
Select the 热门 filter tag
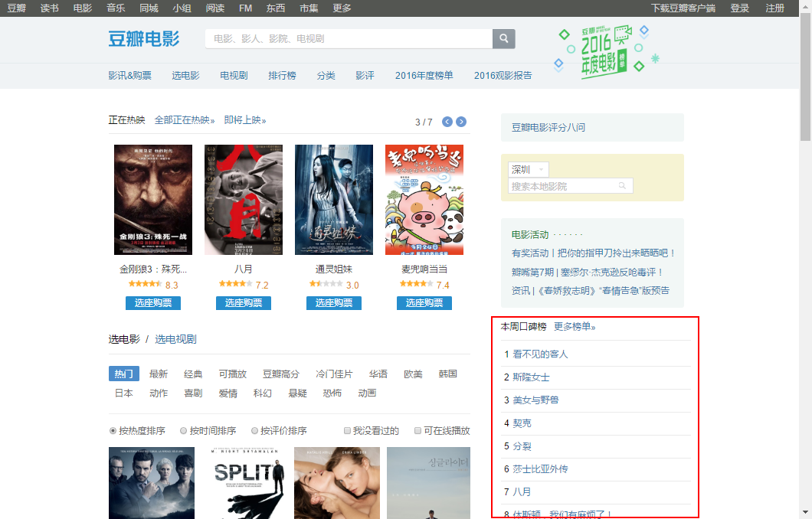tap(124, 374)
